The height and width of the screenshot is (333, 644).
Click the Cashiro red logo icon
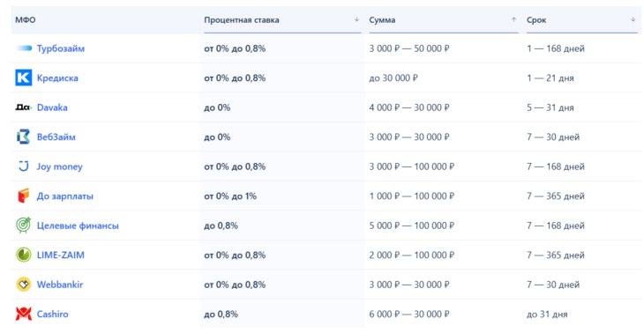click(x=24, y=314)
